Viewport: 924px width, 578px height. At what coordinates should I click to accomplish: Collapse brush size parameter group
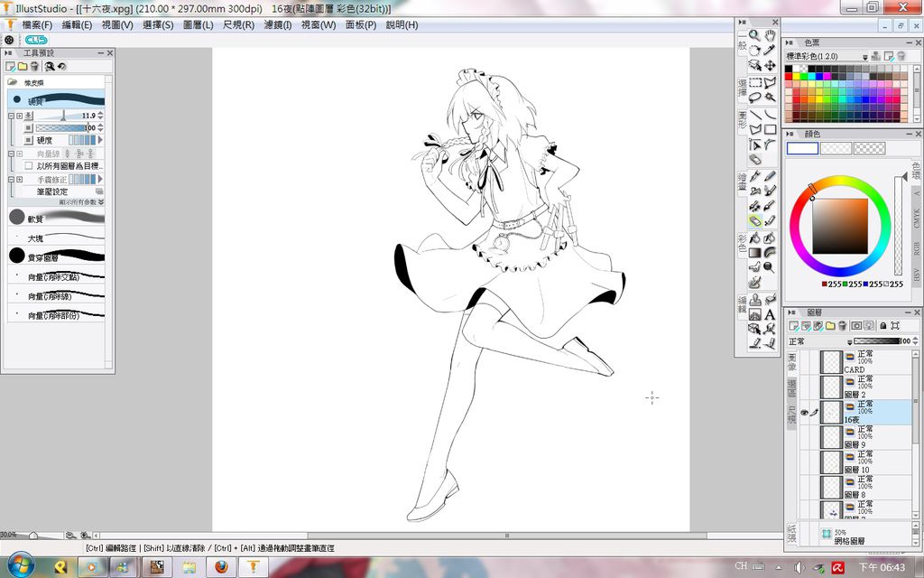click(x=11, y=116)
